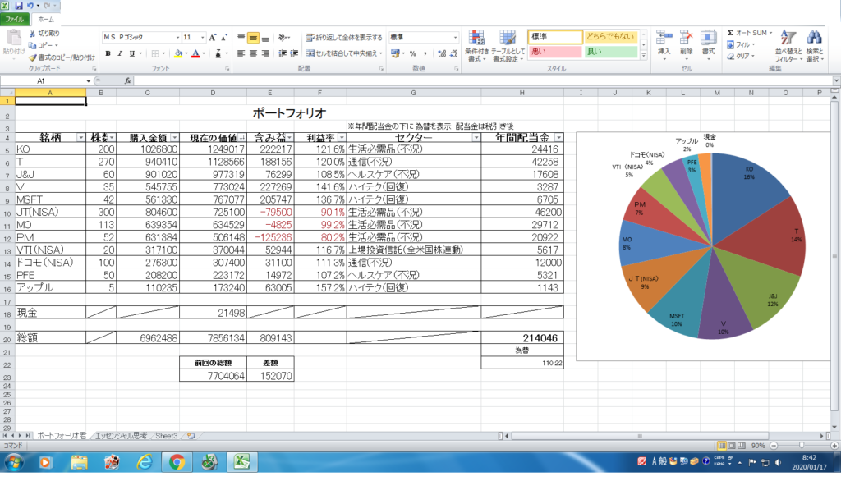Click the 削除 cells button

tap(686, 44)
